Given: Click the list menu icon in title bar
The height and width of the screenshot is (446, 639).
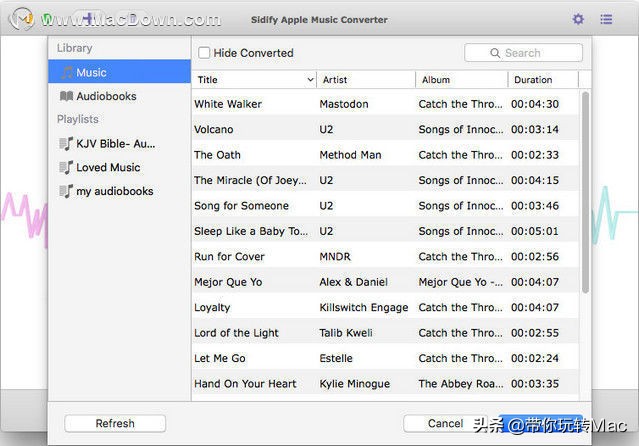Looking at the screenshot, I should pyautogui.click(x=606, y=19).
